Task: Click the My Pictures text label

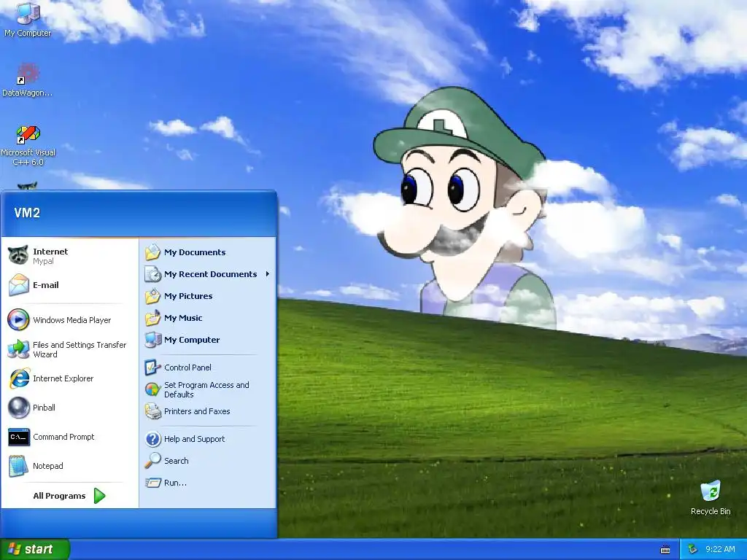Action: [188, 296]
